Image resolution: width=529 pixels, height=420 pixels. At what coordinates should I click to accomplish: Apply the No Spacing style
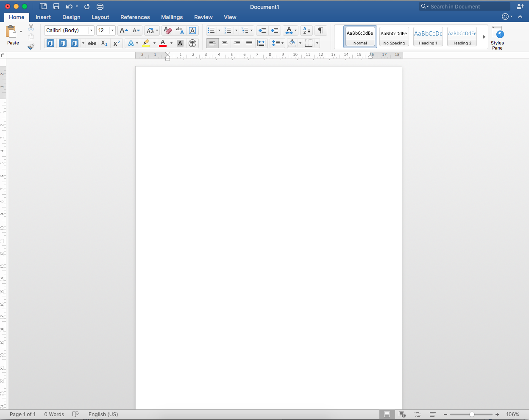394,37
